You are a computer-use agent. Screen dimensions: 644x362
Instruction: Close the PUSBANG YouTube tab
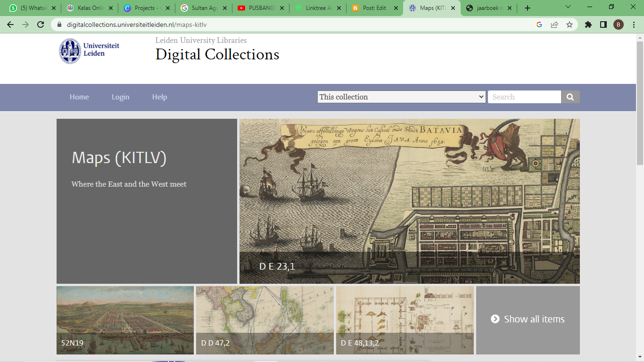282,8
